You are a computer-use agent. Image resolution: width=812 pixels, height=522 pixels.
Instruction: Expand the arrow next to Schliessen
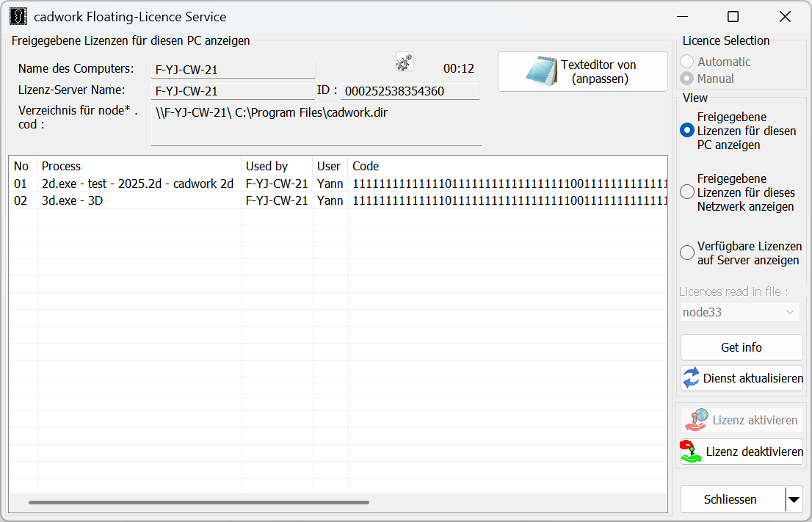[x=794, y=499]
